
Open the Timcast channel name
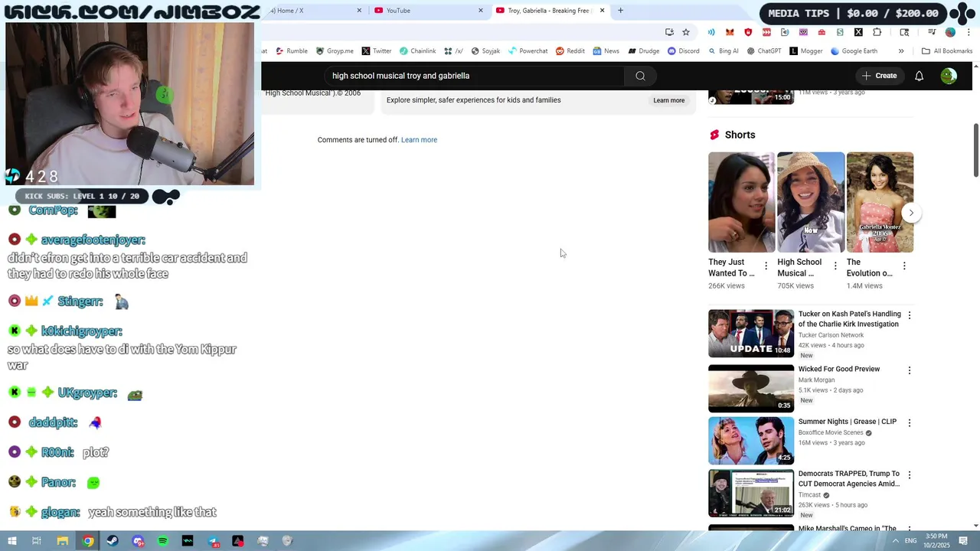tap(809, 495)
